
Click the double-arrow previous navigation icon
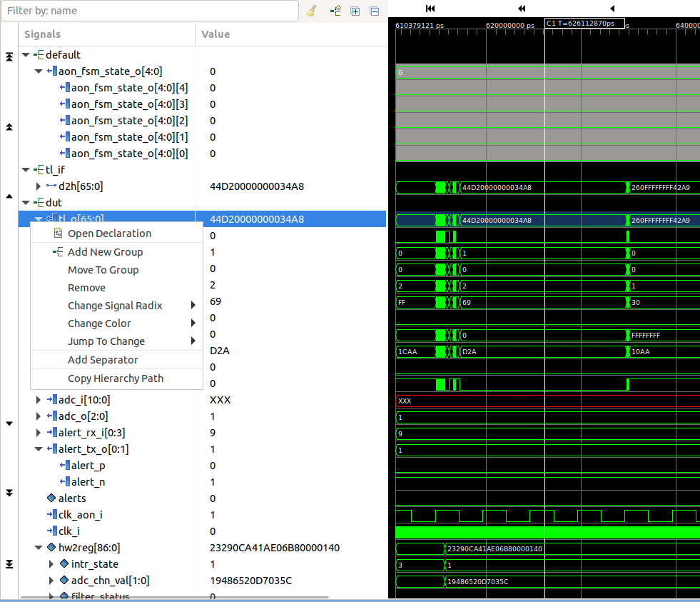522,9
